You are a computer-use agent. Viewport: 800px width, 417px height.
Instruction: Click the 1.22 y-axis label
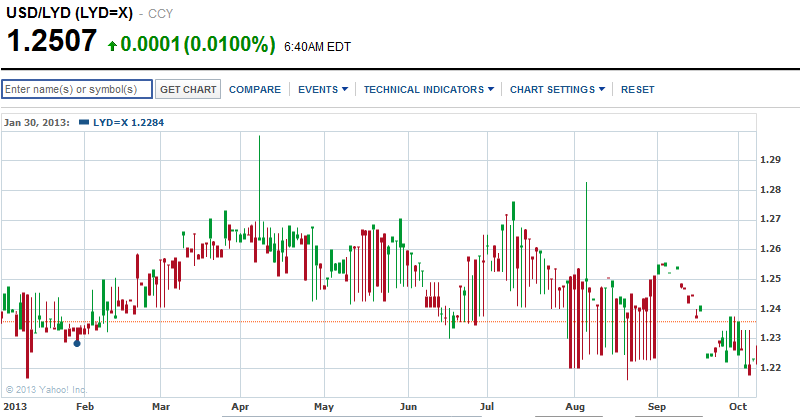pos(770,368)
